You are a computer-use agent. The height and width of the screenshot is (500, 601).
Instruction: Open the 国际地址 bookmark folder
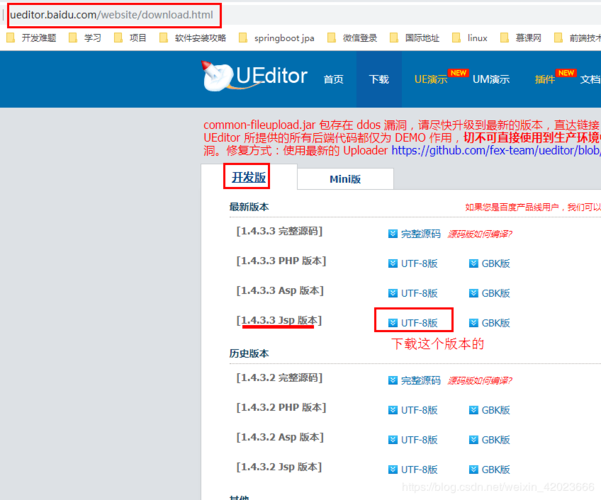tap(414, 38)
